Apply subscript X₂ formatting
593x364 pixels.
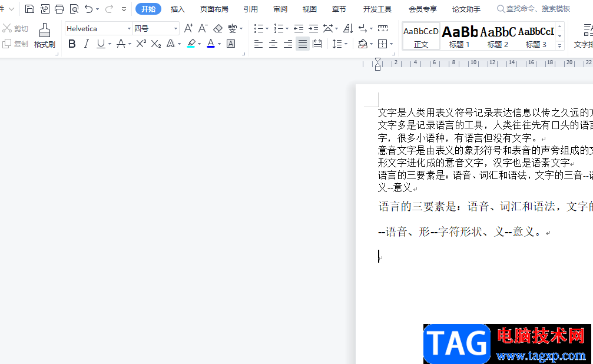156,44
